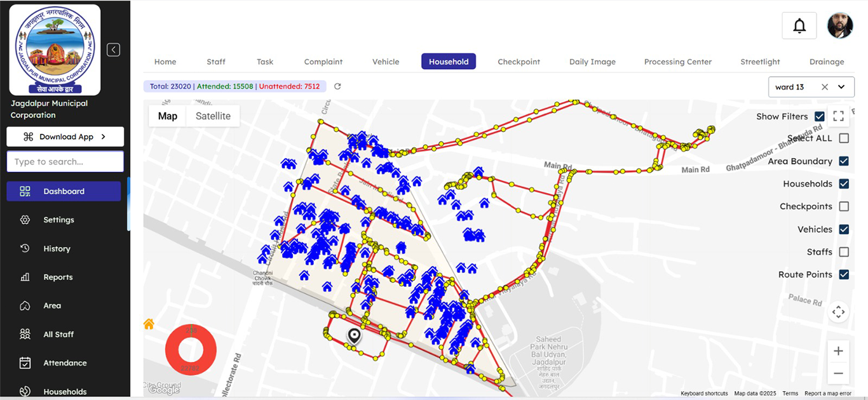Viewport: 868px width, 400px height.
Task: Click the Download App button
Action: point(65,137)
